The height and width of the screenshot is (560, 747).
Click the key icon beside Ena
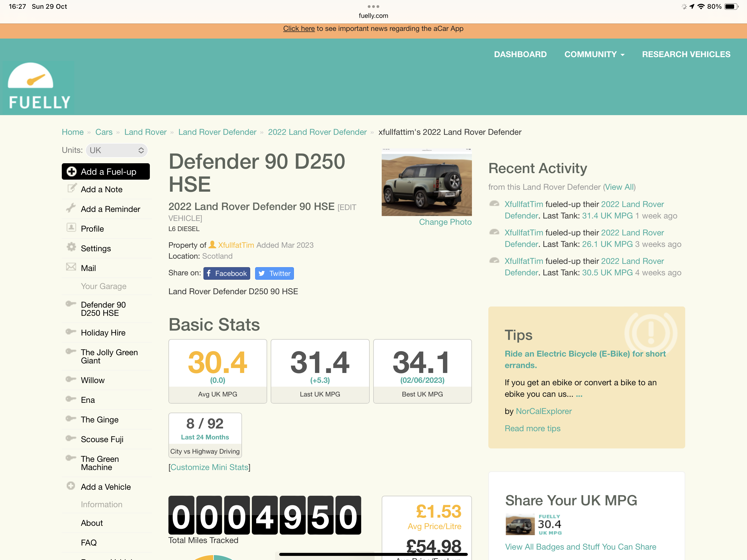[x=71, y=399]
